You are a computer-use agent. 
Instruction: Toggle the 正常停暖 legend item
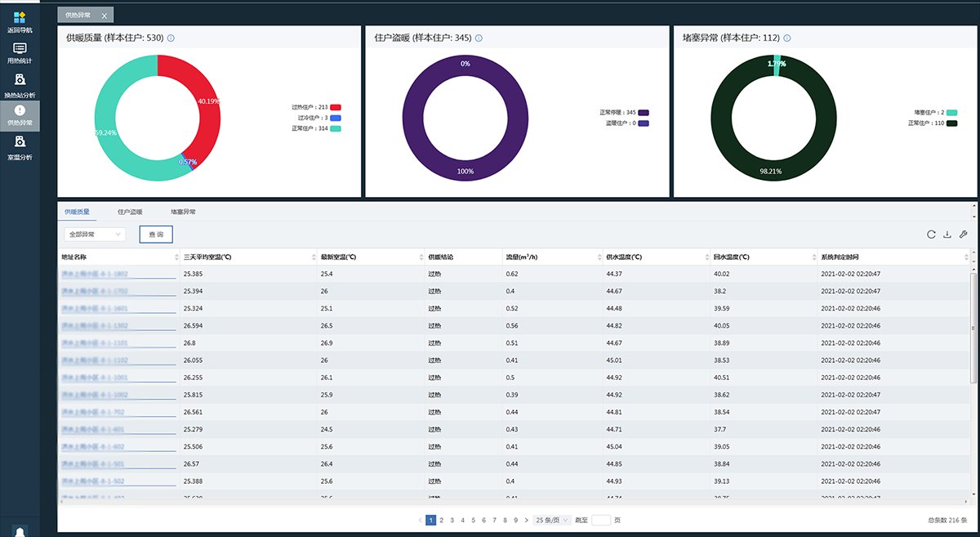click(x=644, y=112)
